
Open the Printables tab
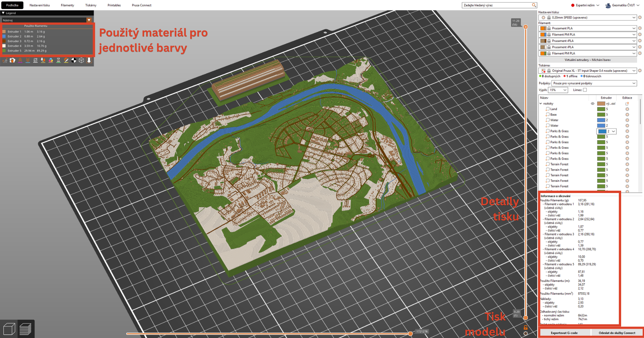click(114, 5)
